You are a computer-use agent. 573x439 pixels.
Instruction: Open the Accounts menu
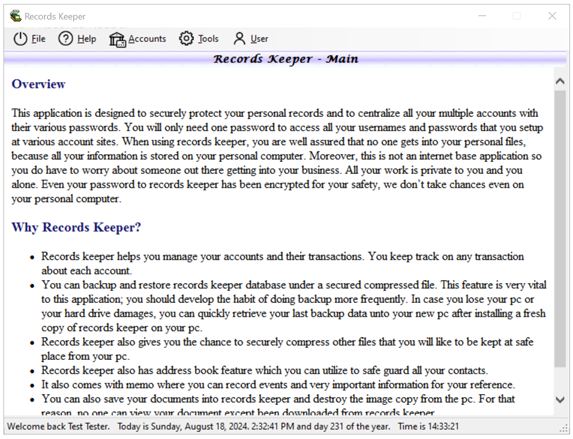[147, 39]
